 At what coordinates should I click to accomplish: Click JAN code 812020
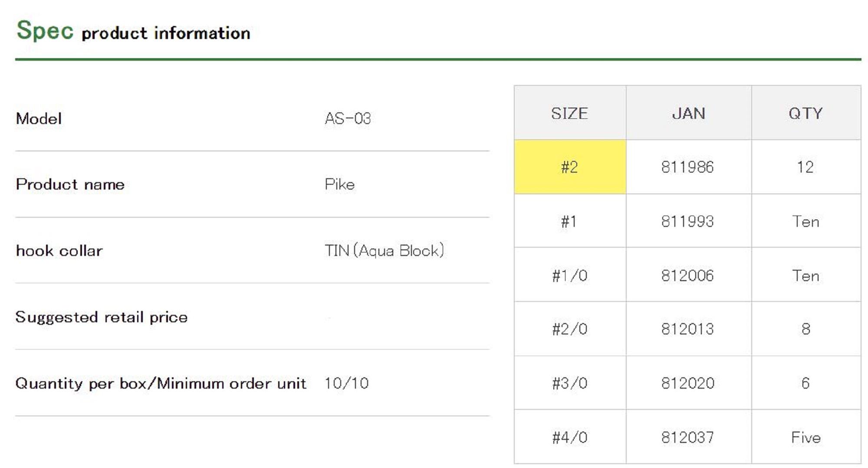[687, 383]
